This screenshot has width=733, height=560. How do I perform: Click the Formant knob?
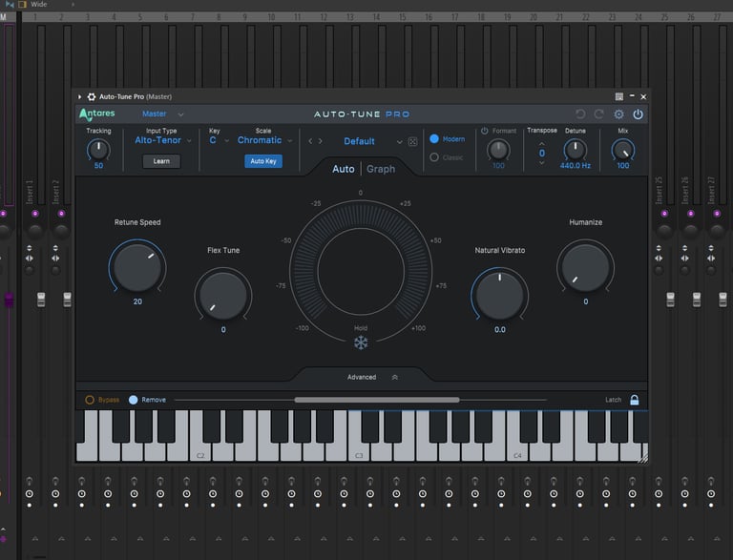(498, 150)
